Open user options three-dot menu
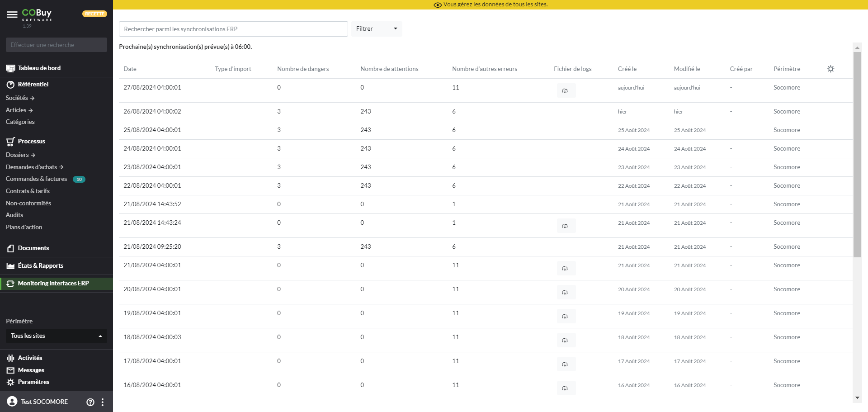This screenshot has height=412, width=868. click(x=103, y=402)
